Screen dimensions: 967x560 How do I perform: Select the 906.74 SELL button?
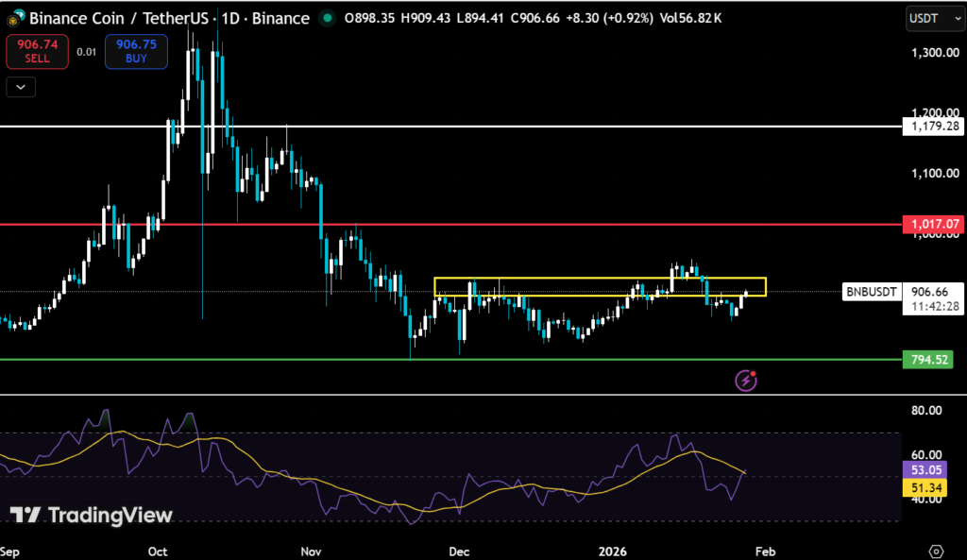37,51
